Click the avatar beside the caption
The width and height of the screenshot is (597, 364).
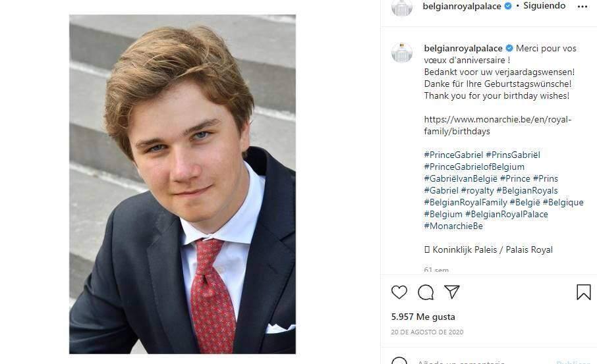click(402, 53)
